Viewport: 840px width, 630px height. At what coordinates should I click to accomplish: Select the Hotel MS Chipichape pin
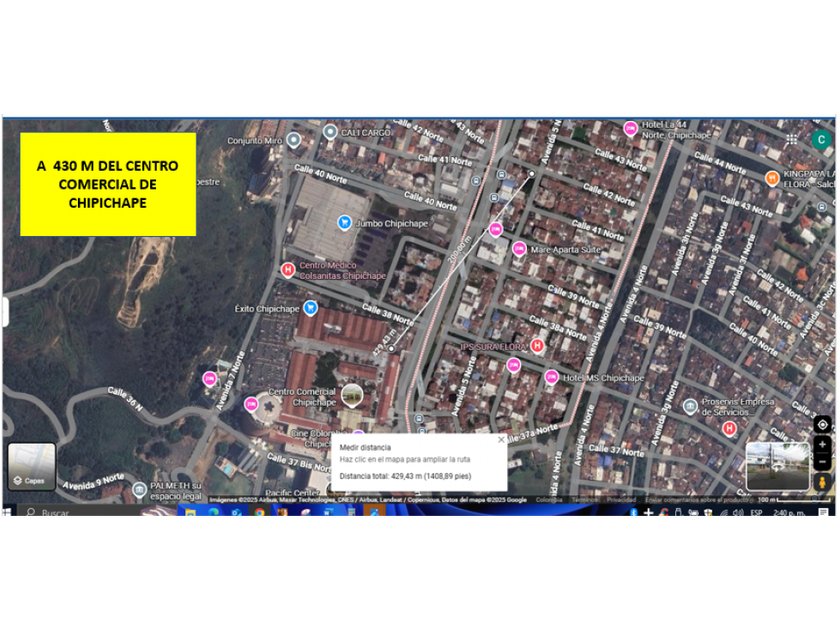[x=551, y=377]
